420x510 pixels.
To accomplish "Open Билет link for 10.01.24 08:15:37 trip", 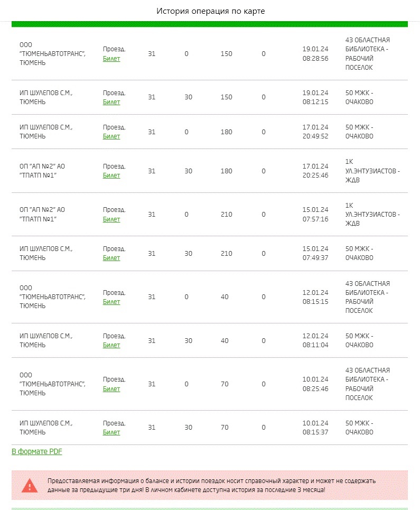I will [x=111, y=432].
